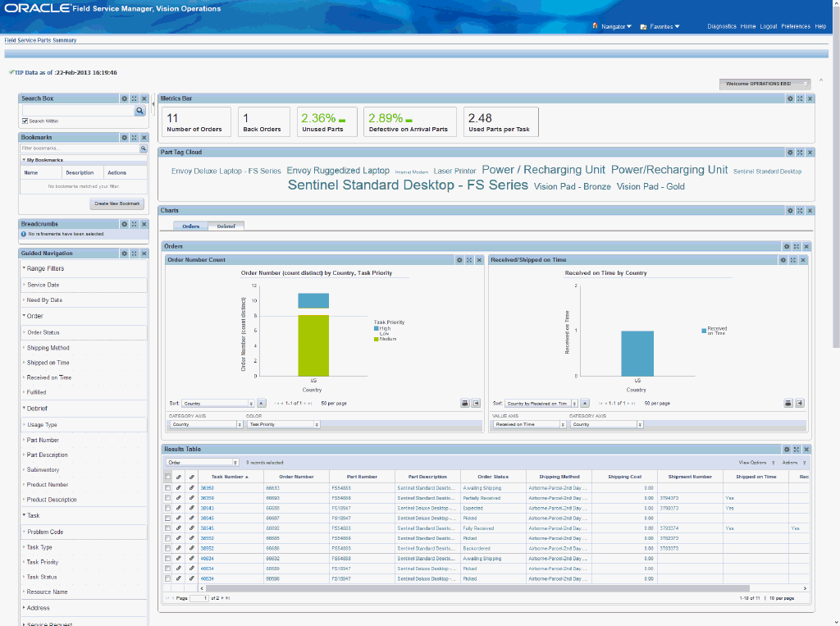Toggle the Search Within checkbox

(x=25, y=121)
